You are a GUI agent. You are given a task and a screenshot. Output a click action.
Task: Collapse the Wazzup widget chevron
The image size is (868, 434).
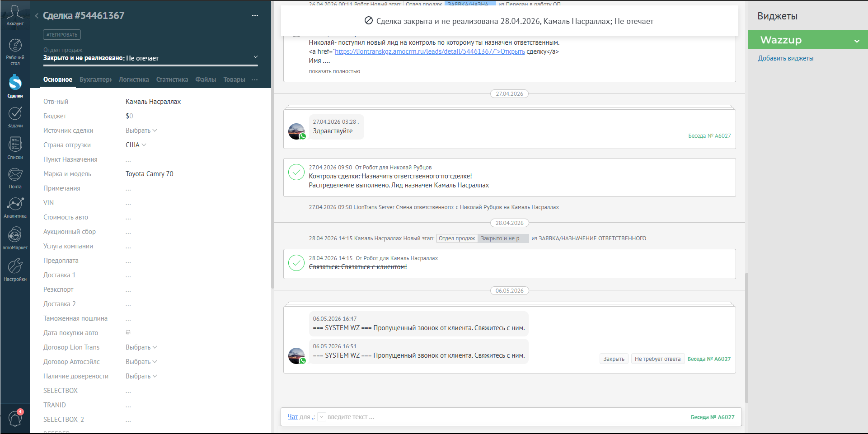[x=857, y=41]
